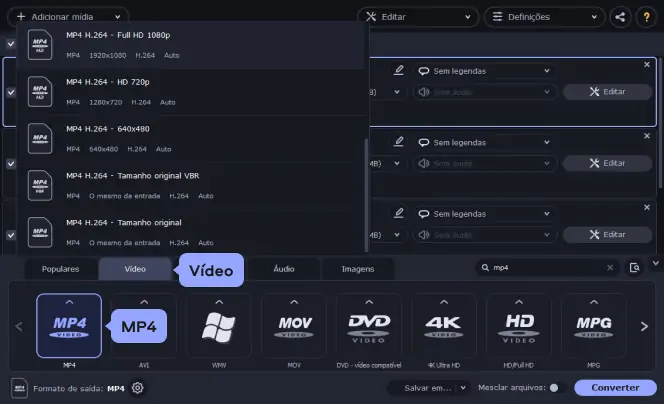The image size is (664, 404).
Task: Select the MP4 video format icon
Action: [x=69, y=326]
